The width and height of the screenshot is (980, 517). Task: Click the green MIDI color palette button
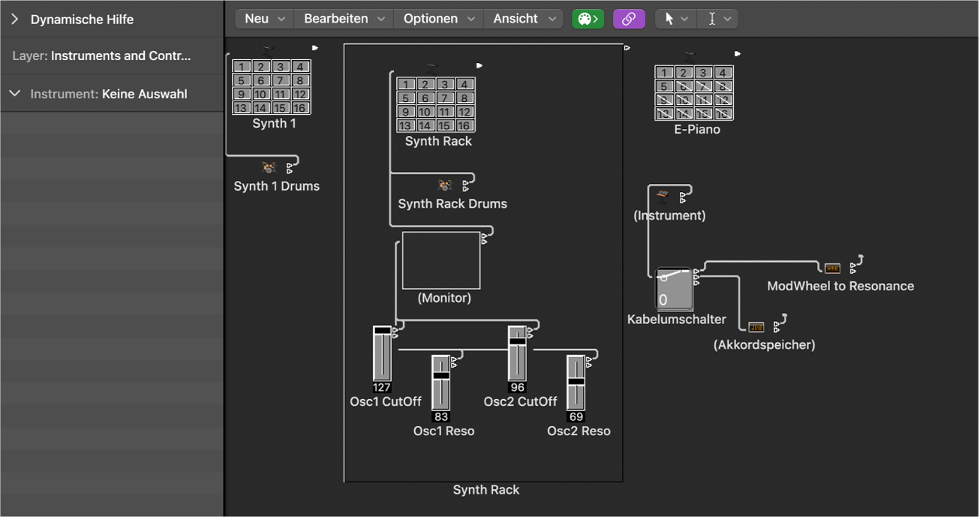(588, 19)
